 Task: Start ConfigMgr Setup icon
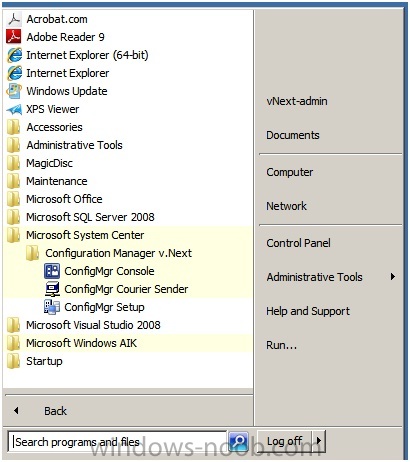coord(52,307)
